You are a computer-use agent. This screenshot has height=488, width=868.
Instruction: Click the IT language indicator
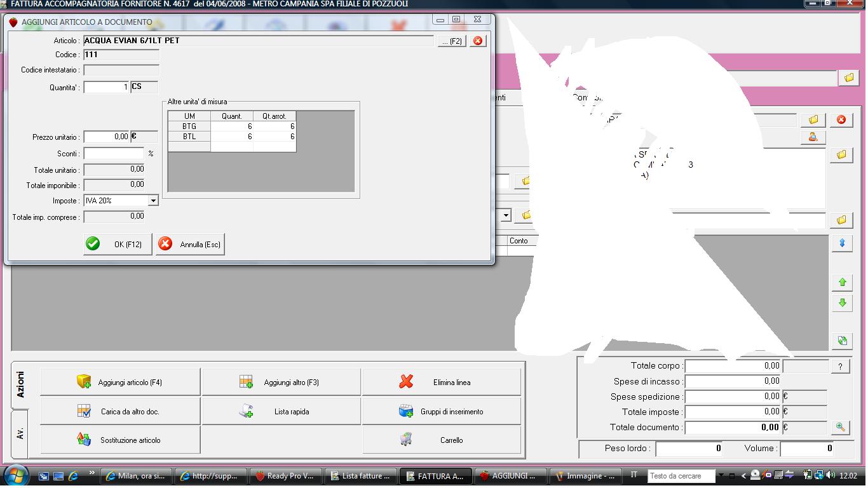pyautogui.click(x=634, y=475)
